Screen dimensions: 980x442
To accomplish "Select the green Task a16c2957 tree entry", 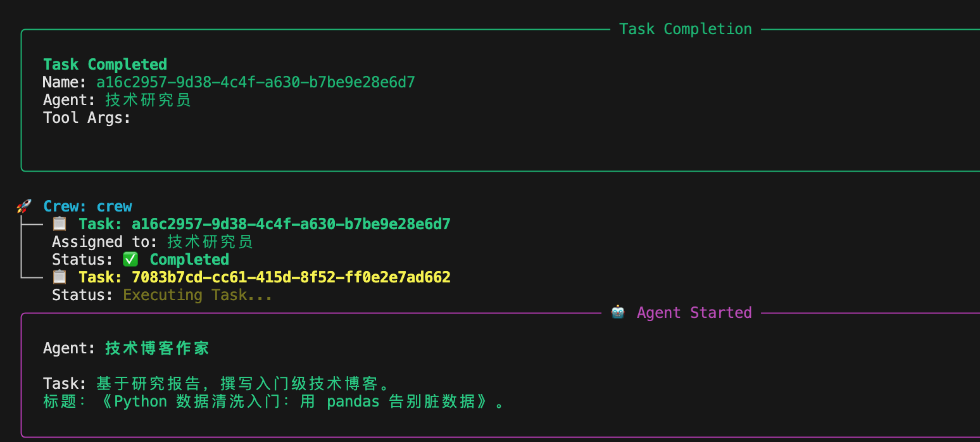I will [264, 224].
